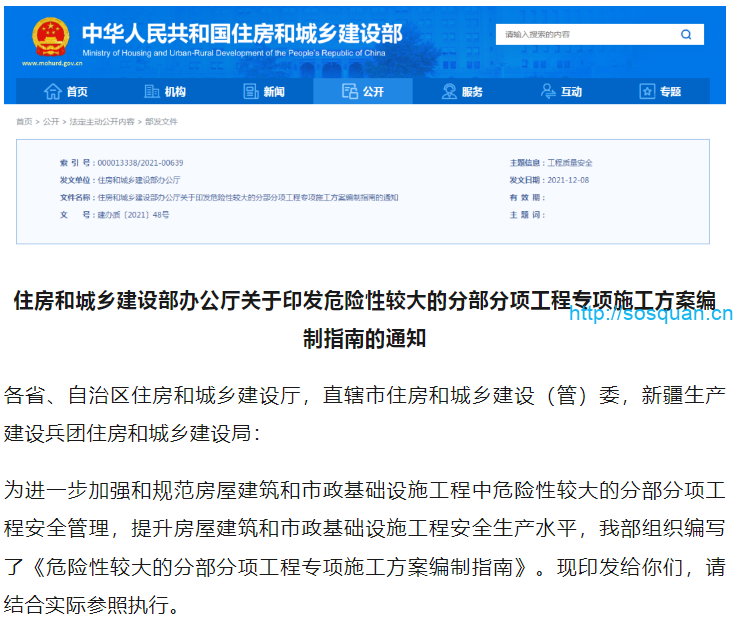Viewport: 742px width, 629px height.
Task: Click the file name in the info box
Action: pos(248,197)
